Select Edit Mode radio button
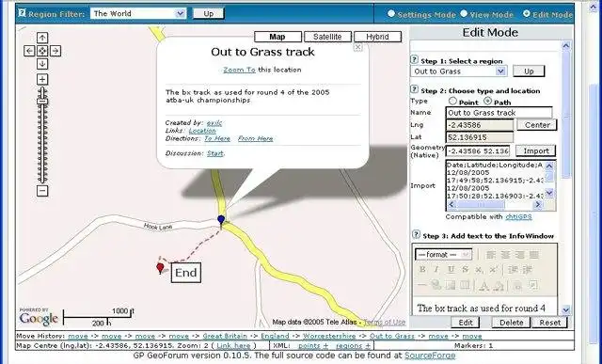Viewport: 602px width, 364px height. 527,13
